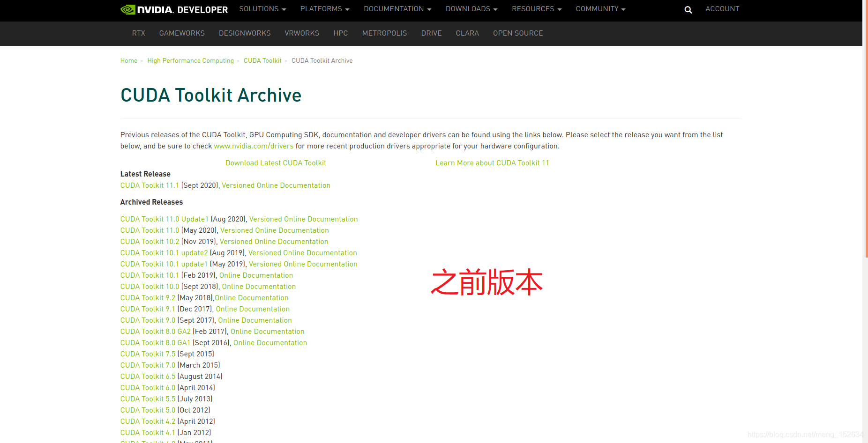Screen dimensions: 868x443
Task: Expand the Platforms dropdown menu
Action: pos(325,9)
